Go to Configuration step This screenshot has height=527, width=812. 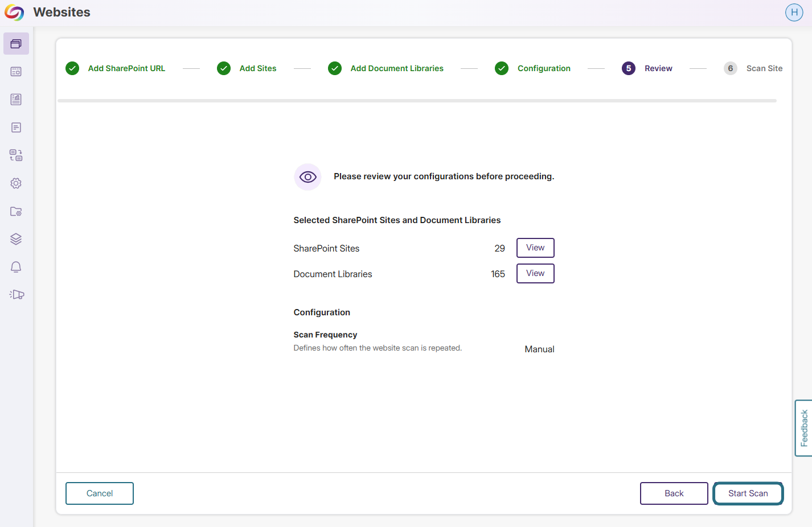point(544,68)
